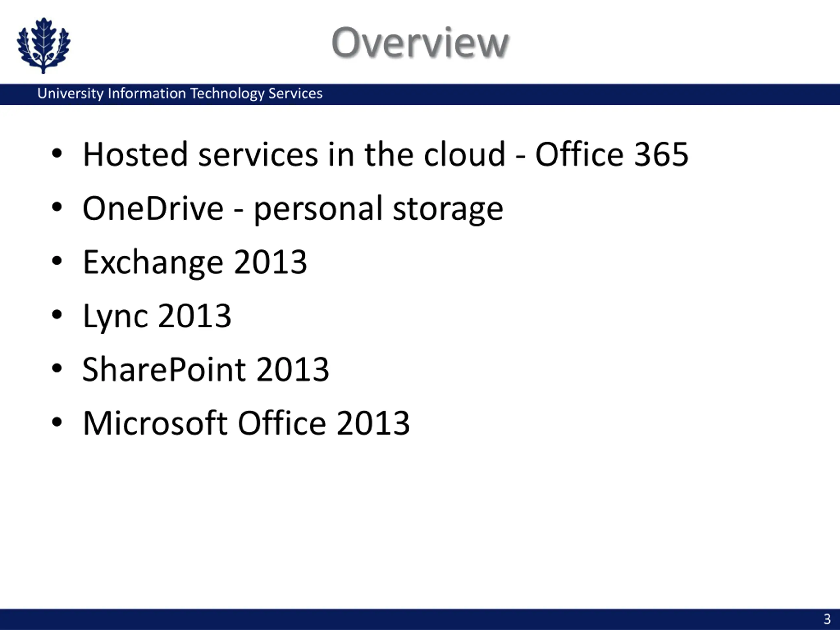Click the bullet dot before SharePoint 2013
This screenshot has width=840, height=630.
click(x=57, y=369)
